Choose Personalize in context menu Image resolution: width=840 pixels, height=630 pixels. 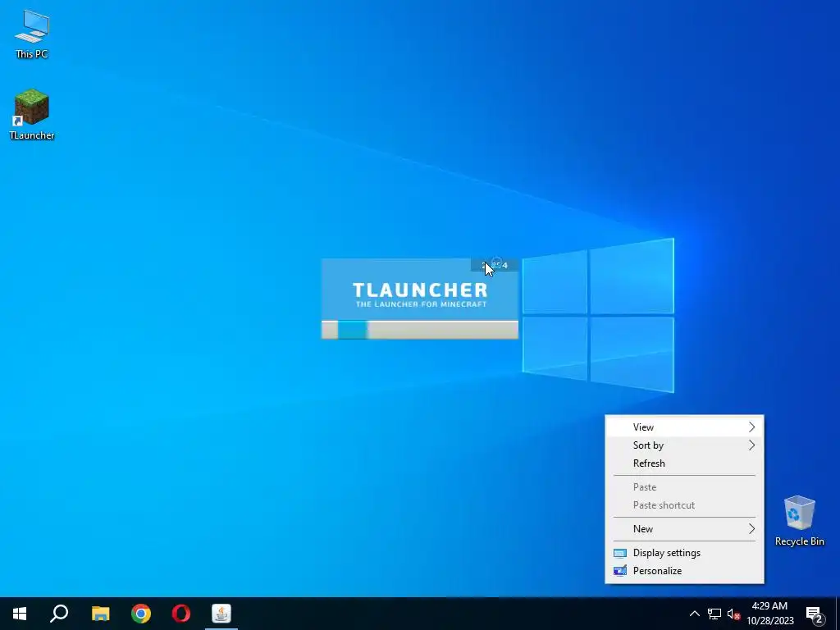[684, 571]
